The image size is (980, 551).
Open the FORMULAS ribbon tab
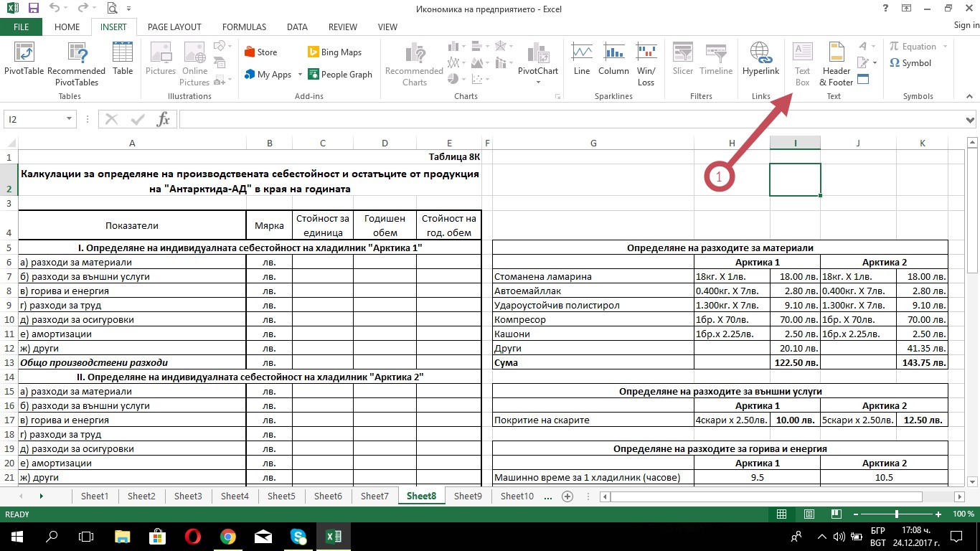244,27
